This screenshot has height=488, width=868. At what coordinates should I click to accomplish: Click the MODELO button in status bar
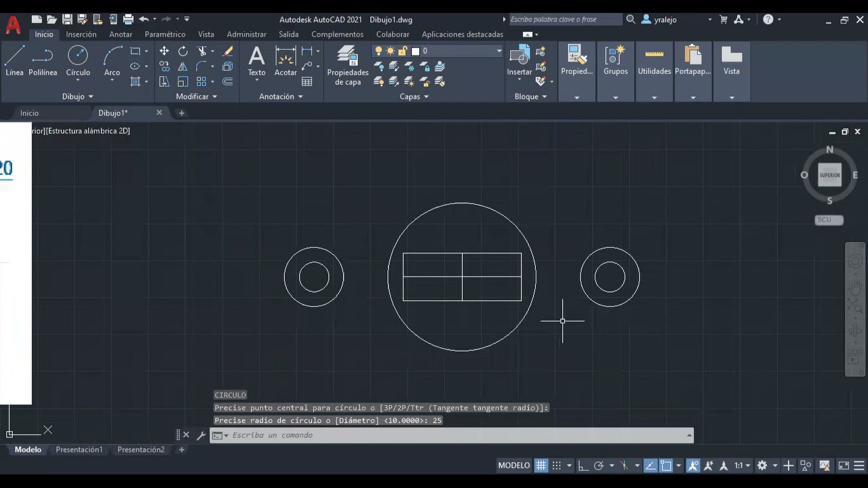tap(514, 466)
